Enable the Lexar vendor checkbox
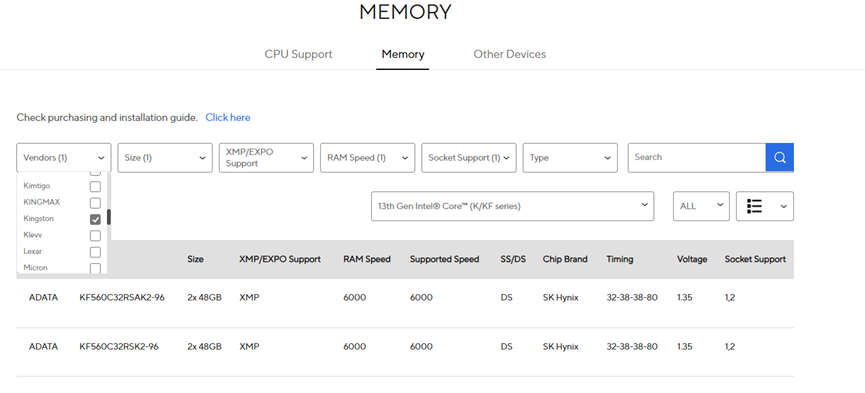 [x=95, y=252]
